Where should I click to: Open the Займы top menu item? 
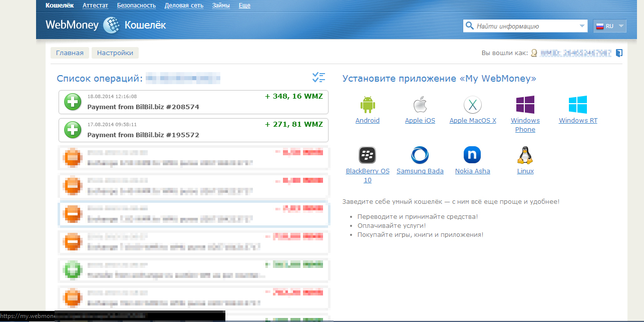pos(221,6)
